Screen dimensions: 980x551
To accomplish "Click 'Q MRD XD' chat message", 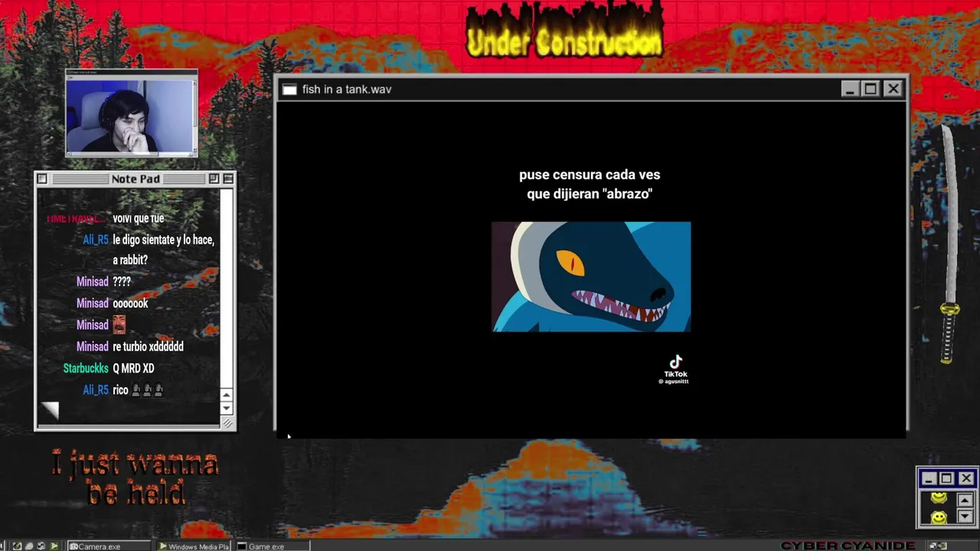I will coord(133,369).
